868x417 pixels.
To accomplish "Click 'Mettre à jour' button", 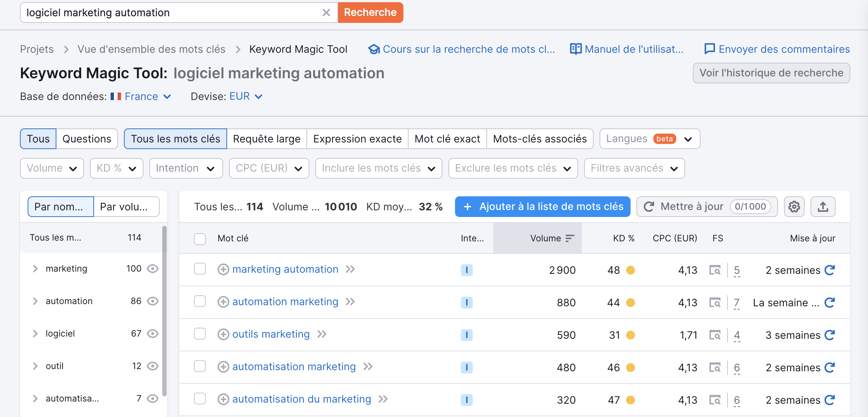I will pos(707,207).
